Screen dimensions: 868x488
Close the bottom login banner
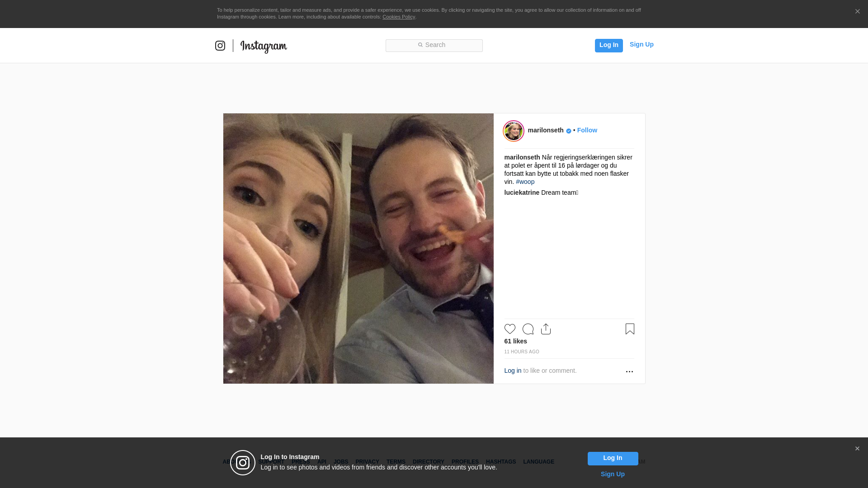[x=857, y=449]
